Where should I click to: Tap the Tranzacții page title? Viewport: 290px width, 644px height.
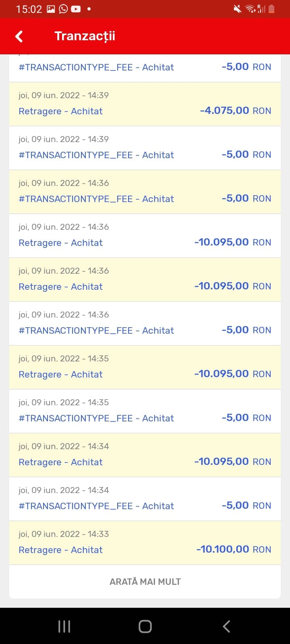point(85,36)
